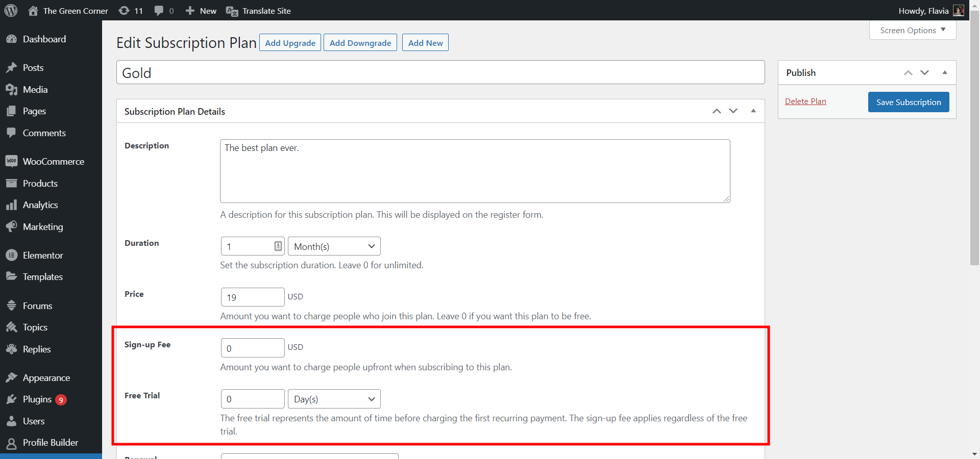Viewport: 980px width, 459px height.
Task: Click the Forums icon in sidebar
Action: 11,306
